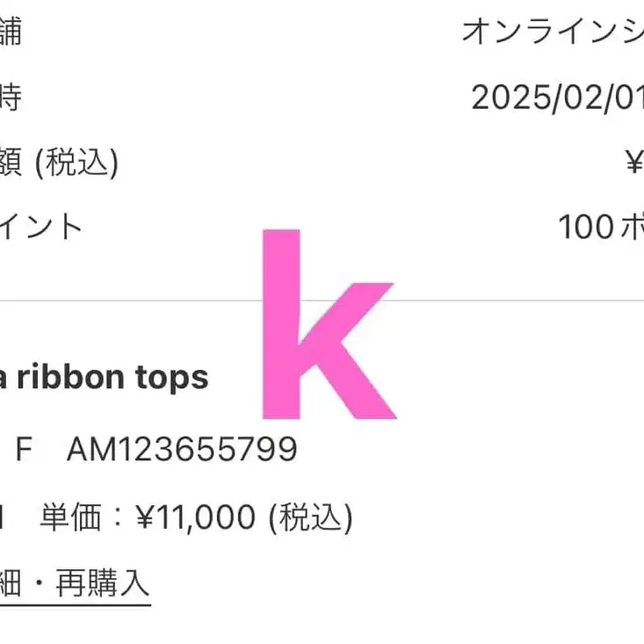Click the ¥ sign in the total row
This screenshot has height=644, width=644.
[x=633, y=163]
